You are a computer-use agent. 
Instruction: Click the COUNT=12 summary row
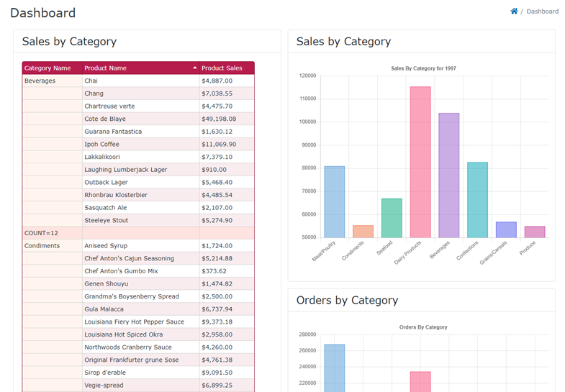[41, 233]
